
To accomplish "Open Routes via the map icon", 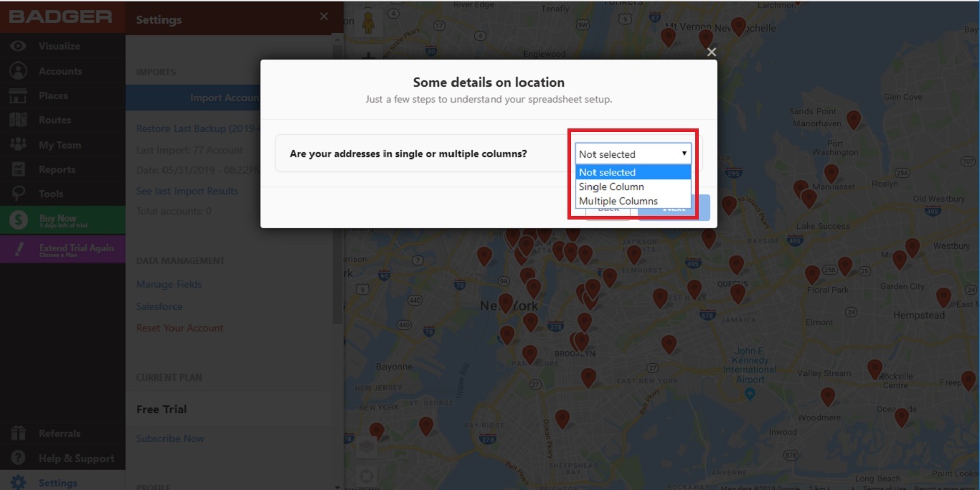I will [18, 120].
